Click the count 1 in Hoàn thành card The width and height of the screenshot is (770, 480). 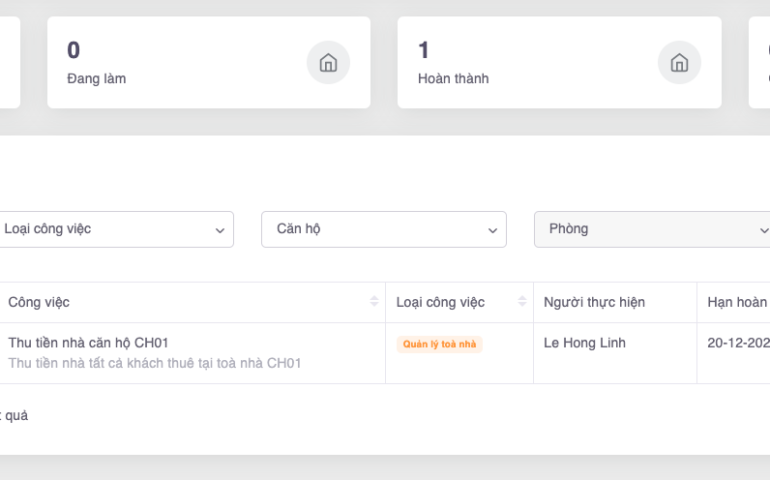point(424,50)
